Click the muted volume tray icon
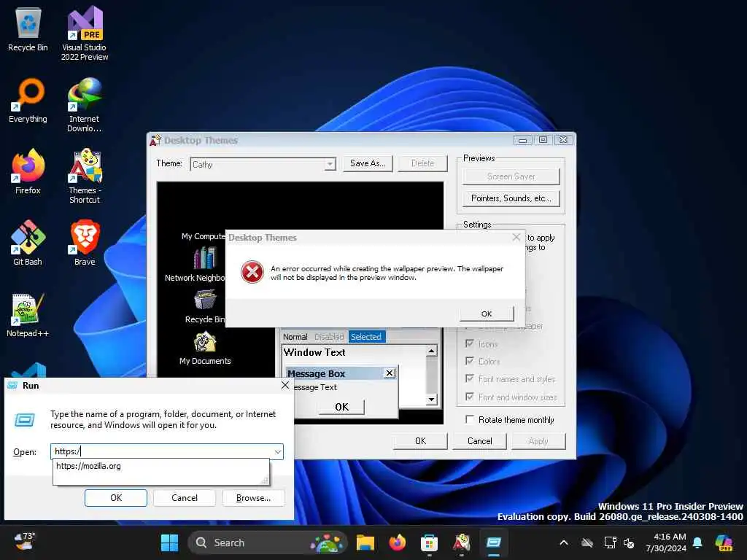This screenshot has width=747, height=560. [629, 542]
